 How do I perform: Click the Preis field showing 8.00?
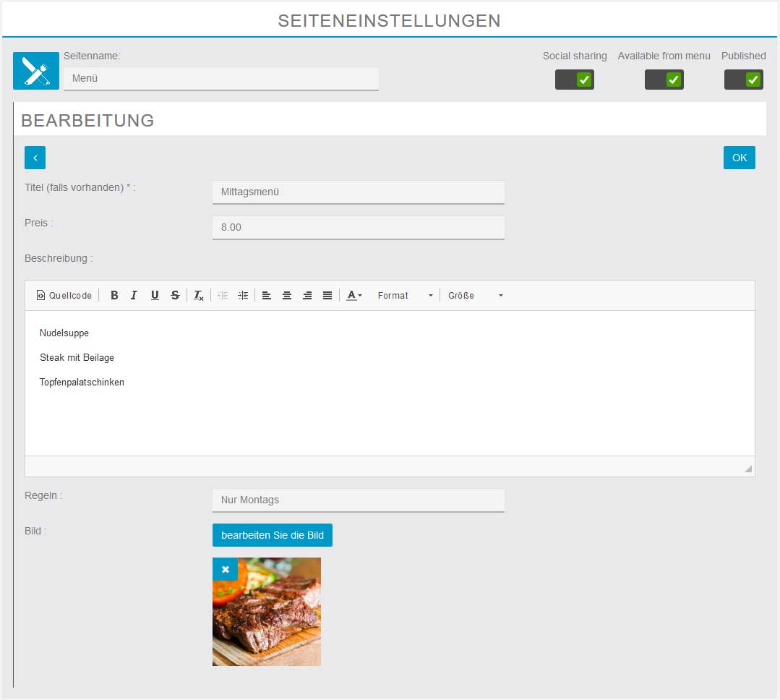tap(358, 227)
